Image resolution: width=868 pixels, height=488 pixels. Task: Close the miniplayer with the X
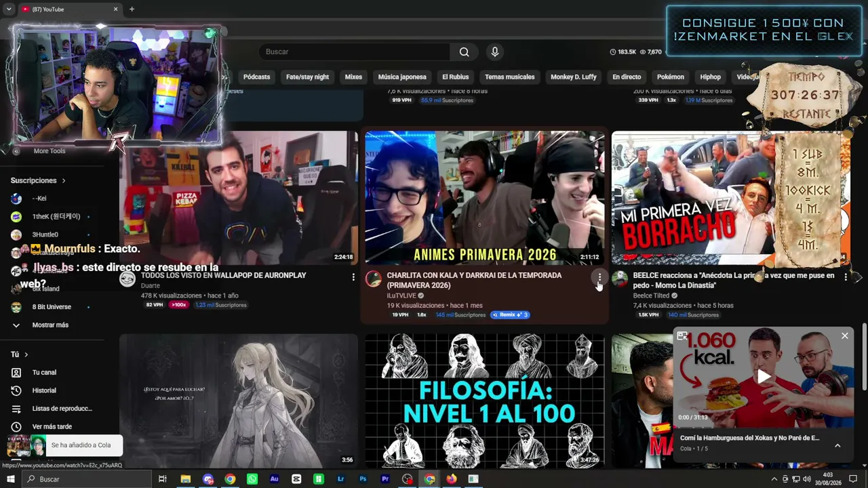click(x=845, y=335)
